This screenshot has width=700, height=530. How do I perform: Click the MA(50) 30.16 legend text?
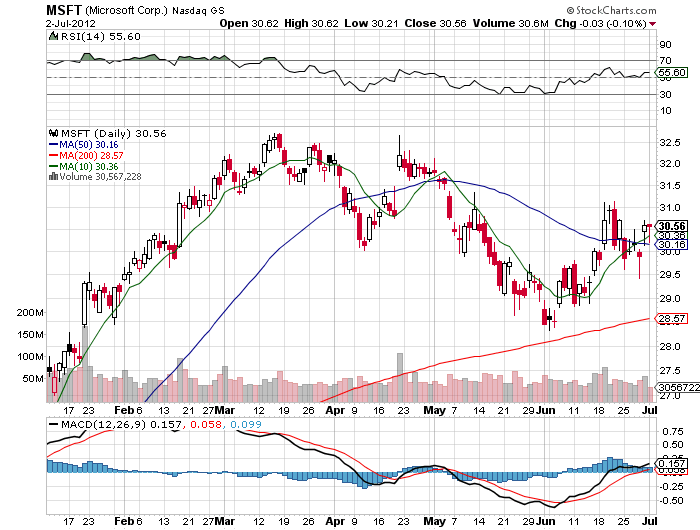(x=89, y=145)
